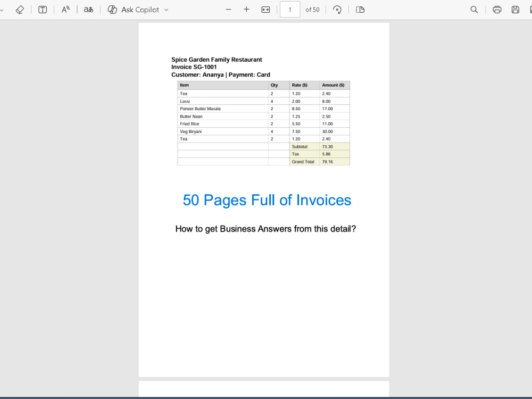
Task: Click the 'Amount ($)' column header
Action: pyautogui.click(x=334, y=85)
